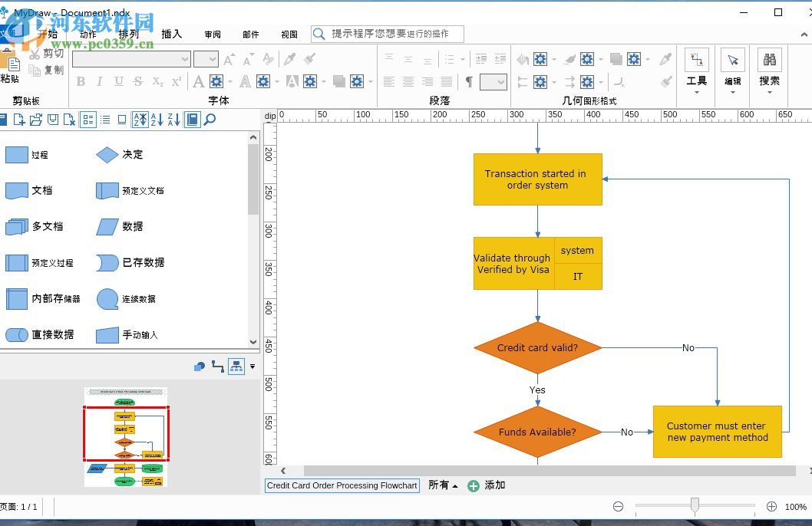The height and width of the screenshot is (526, 812).
Task: Select the 手动输入 manual input shape
Action: [x=105, y=335]
